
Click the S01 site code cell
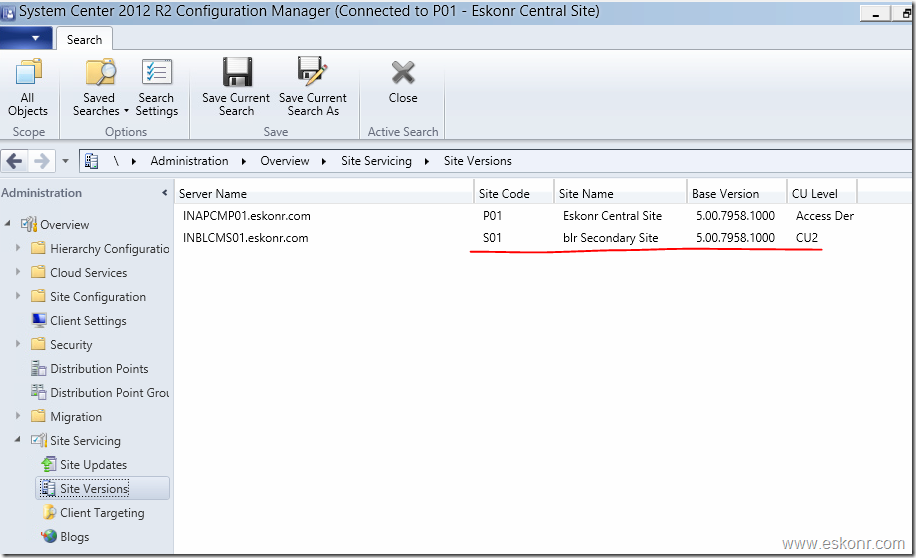(x=492, y=238)
